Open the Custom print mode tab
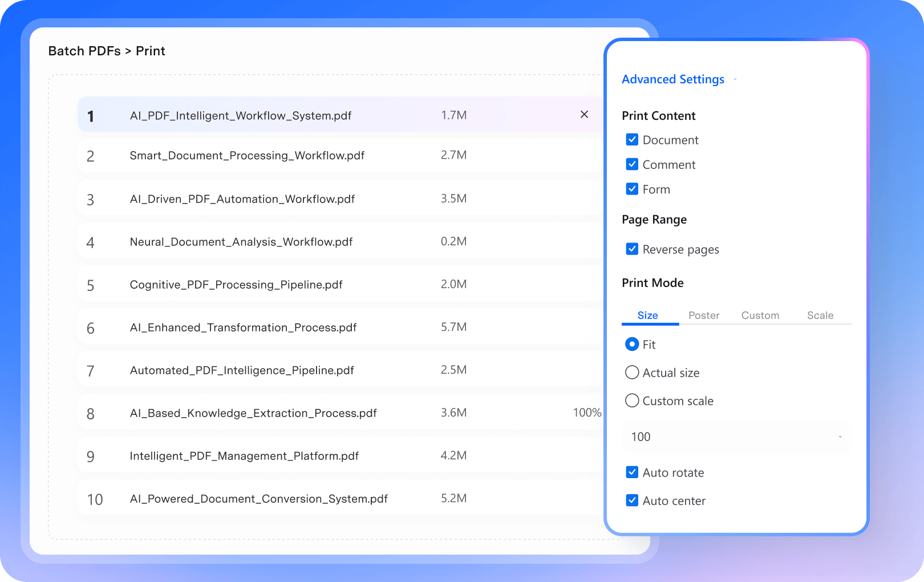 (760, 316)
